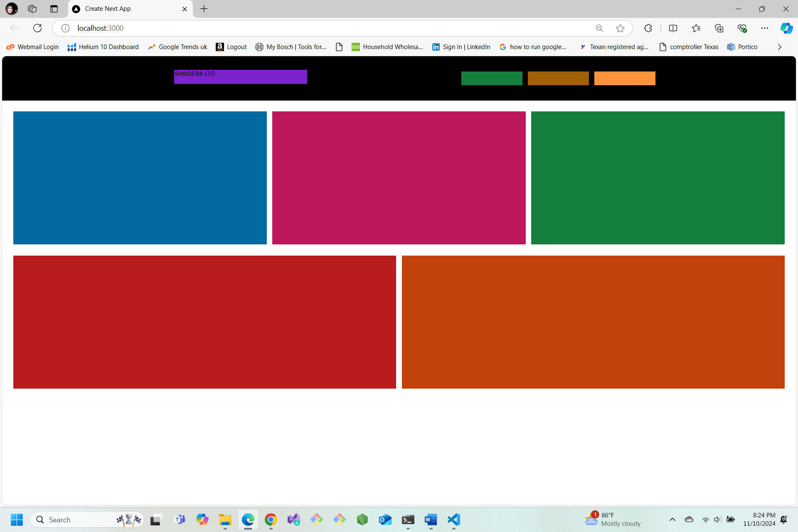
Task: Reload the localhost page
Action: pos(37,28)
